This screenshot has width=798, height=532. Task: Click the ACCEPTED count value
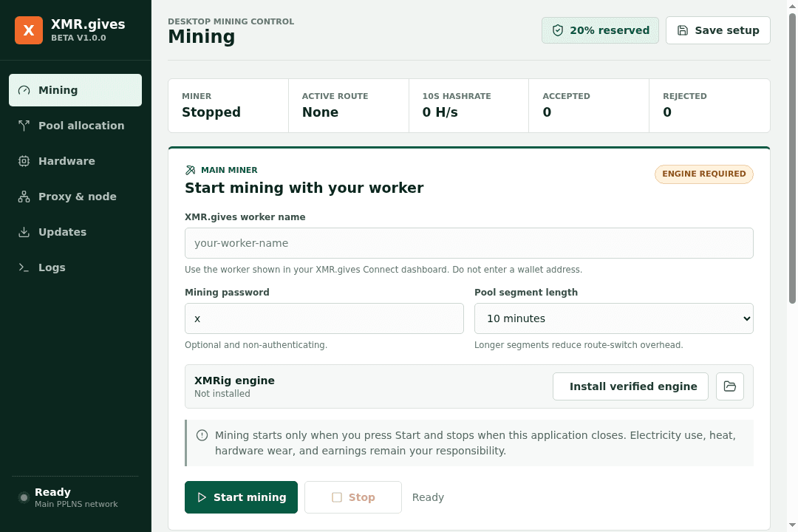547,112
